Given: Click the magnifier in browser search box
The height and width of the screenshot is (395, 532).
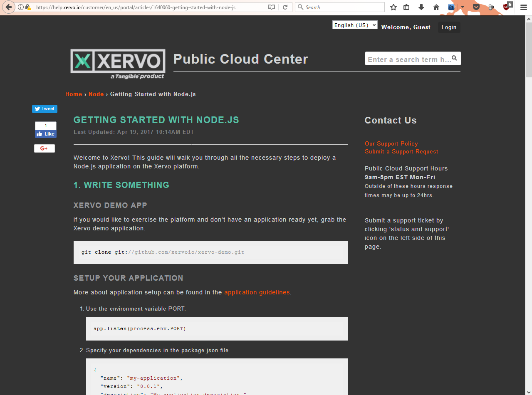Looking at the screenshot, I should pos(301,7).
